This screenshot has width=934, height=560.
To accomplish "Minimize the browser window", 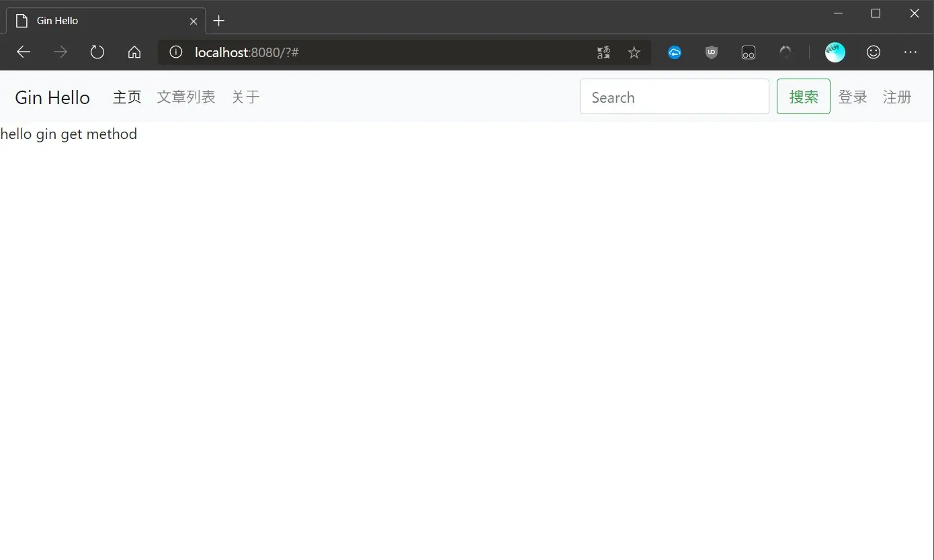I will [838, 13].
